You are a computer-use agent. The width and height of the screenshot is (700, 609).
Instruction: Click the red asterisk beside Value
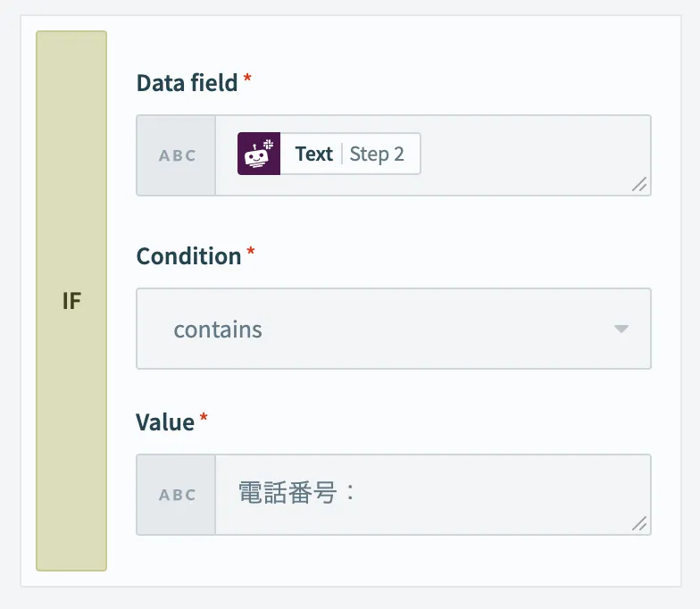tap(204, 417)
